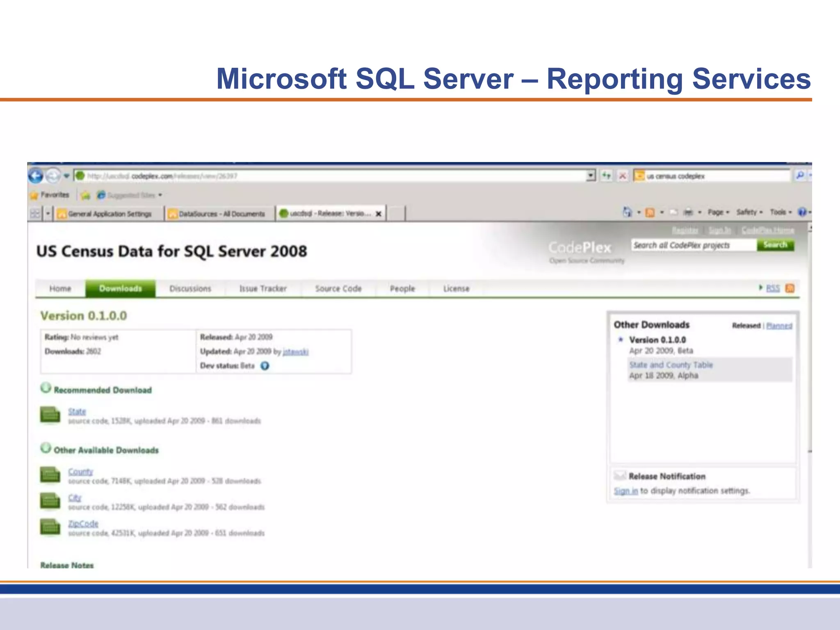Open the CodePlex Home link
This screenshot has width=840, height=630.
tap(768, 231)
